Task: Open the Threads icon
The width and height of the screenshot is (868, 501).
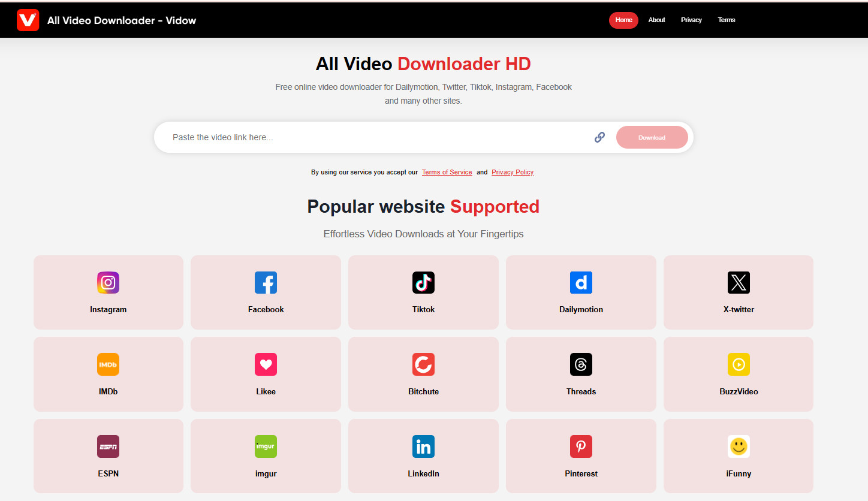Action: (581, 364)
